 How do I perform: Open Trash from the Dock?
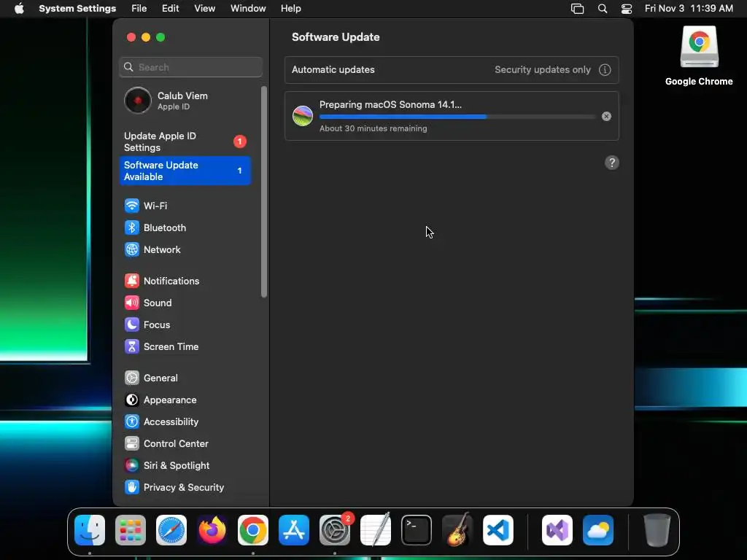coord(657,530)
